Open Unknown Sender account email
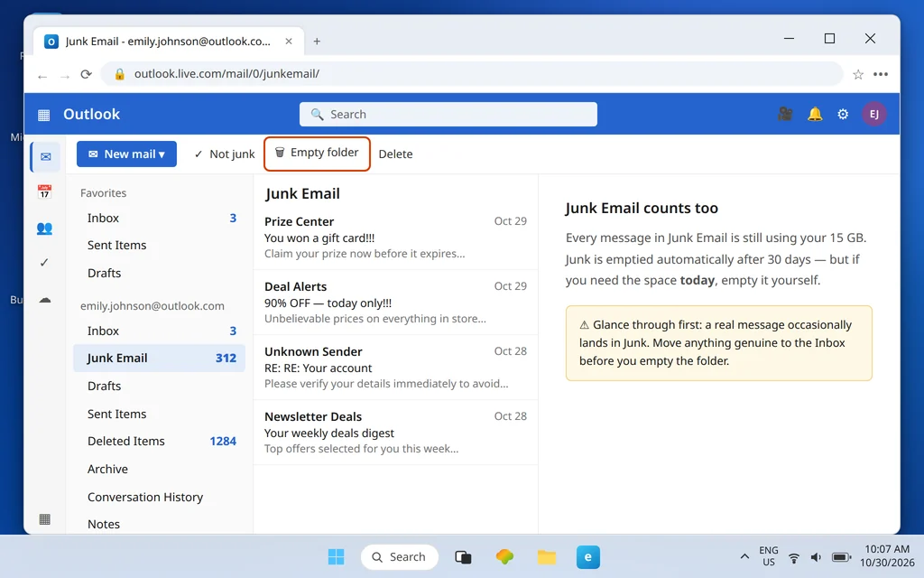This screenshot has width=924, height=578. click(x=395, y=368)
